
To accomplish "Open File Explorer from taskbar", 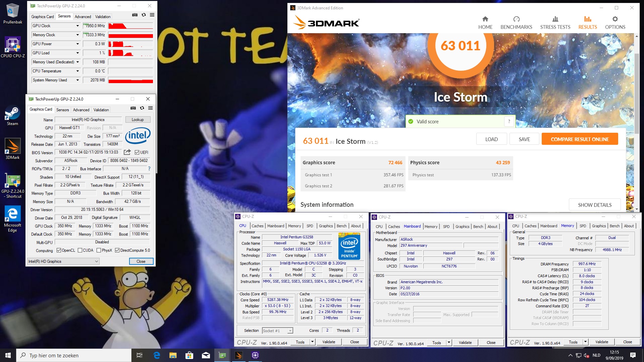I will pos(173,355).
